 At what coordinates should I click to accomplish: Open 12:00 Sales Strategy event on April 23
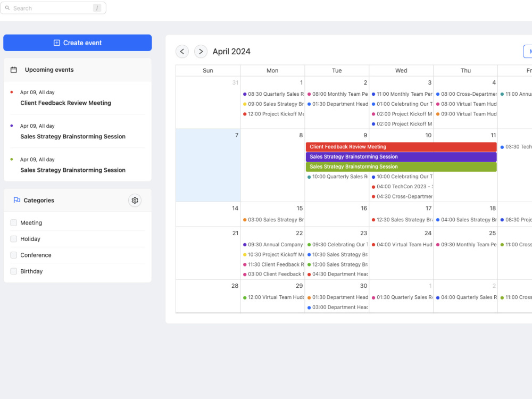pos(337,264)
